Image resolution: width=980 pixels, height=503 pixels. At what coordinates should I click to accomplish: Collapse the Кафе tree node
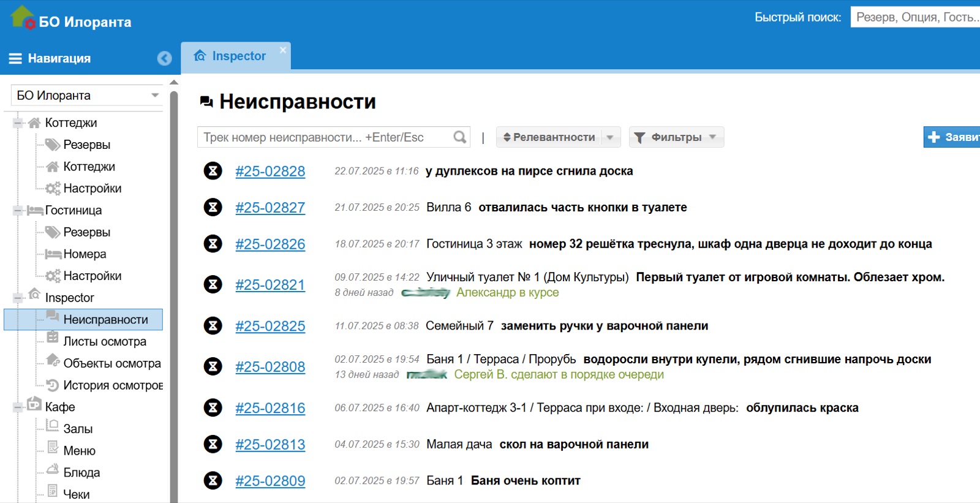pyautogui.click(x=18, y=407)
